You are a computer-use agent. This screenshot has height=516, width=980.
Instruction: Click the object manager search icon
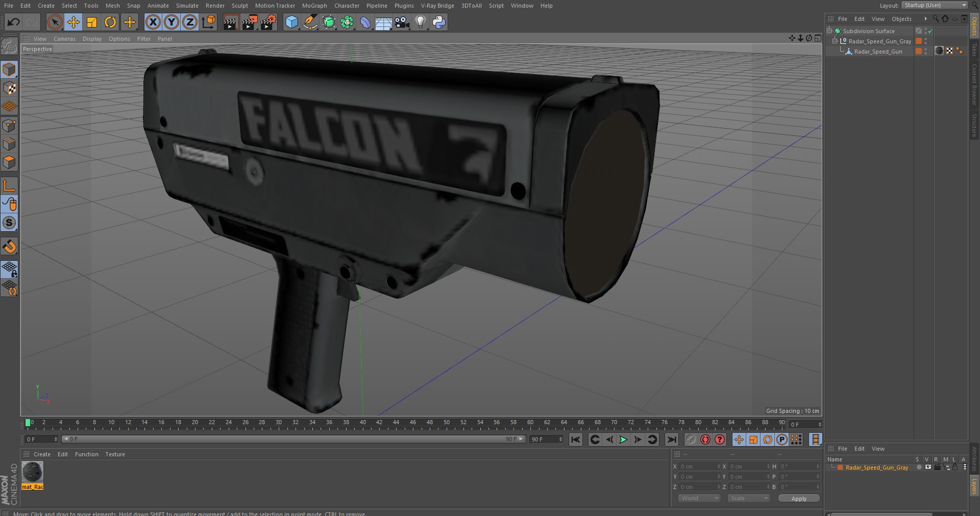[x=936, y=18]
